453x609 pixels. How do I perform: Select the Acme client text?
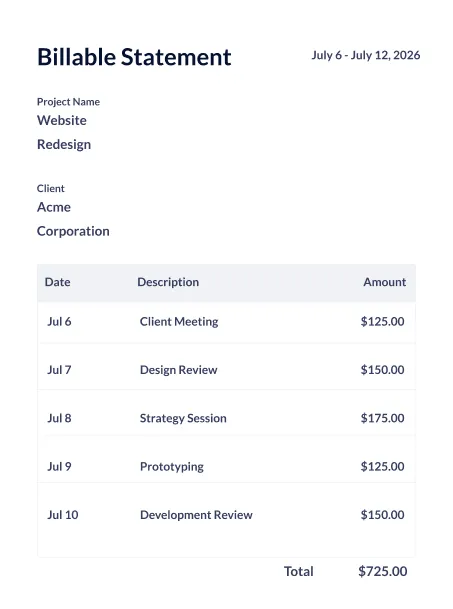coord(54,207)
